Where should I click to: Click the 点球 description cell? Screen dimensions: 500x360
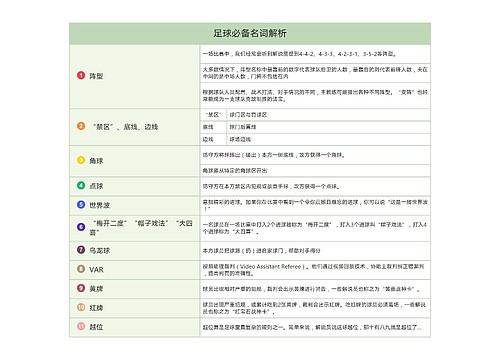pos(315,186)
